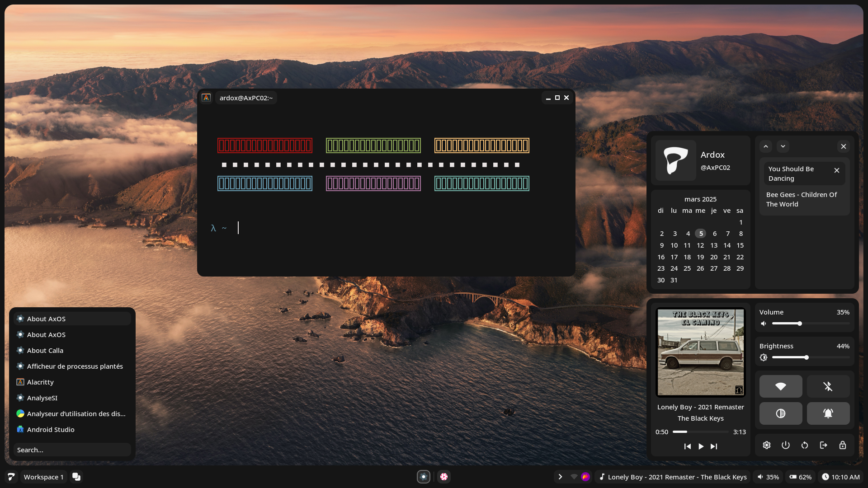
Task: Open About Calla from the app launcher
Action: [x=45, y=350]
